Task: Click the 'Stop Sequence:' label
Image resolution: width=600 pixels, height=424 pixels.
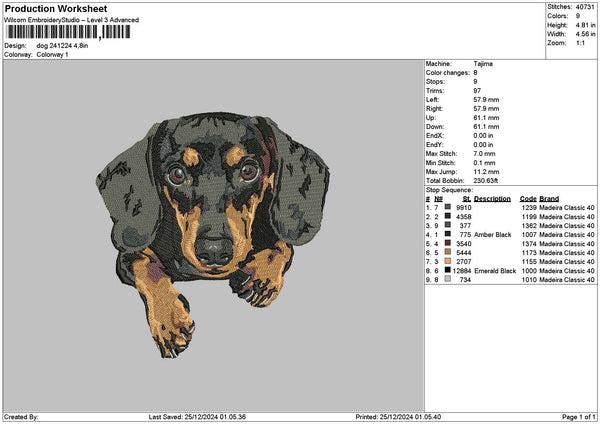Action: tap(449, 190)
